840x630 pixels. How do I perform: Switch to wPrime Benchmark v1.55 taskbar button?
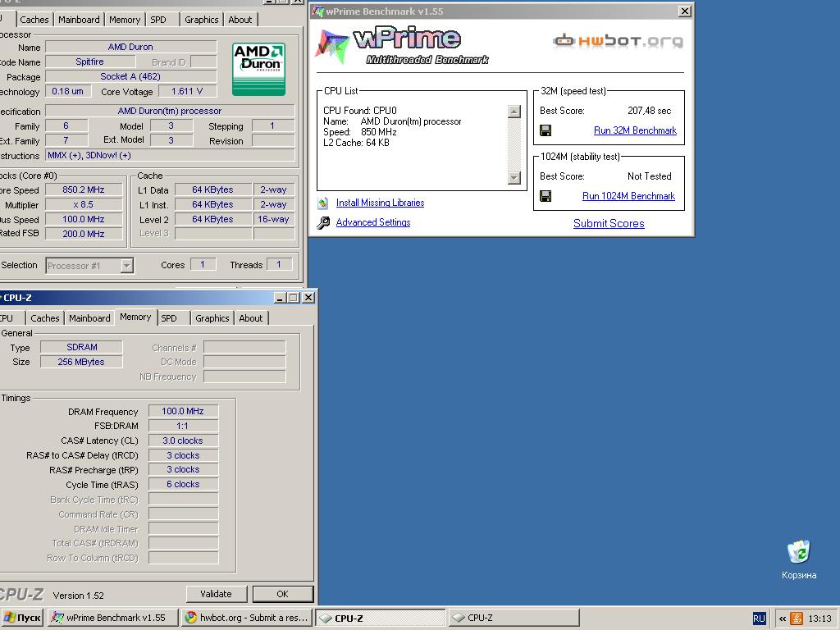tap(112, 618)
